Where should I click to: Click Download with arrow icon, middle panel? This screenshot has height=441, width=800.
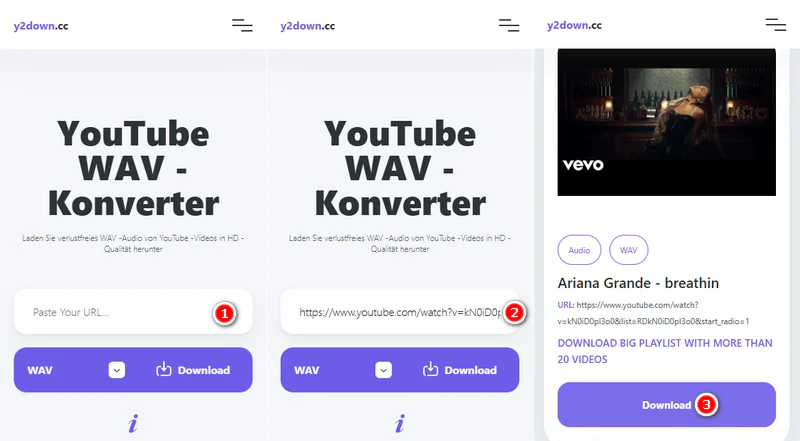(x=460, y=370)
